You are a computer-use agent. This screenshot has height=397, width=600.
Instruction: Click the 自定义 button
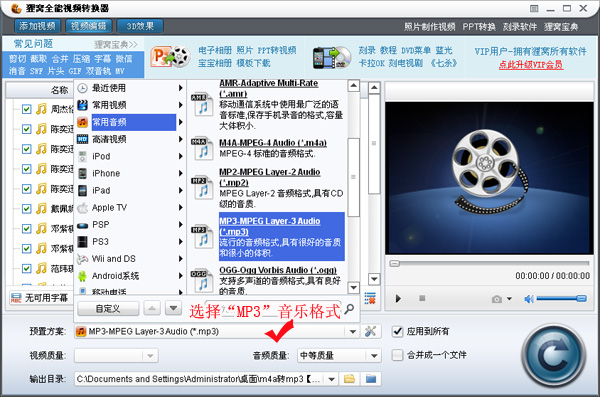(x=108, y=308)
